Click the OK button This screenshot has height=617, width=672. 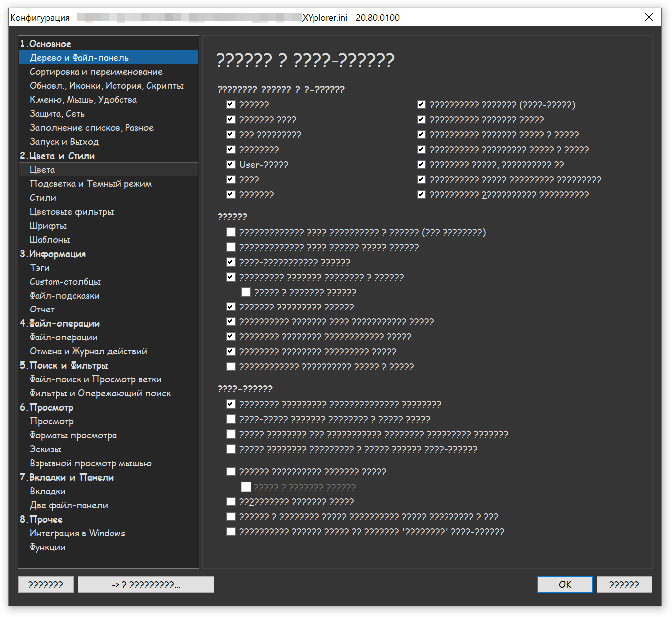[564, 584]
